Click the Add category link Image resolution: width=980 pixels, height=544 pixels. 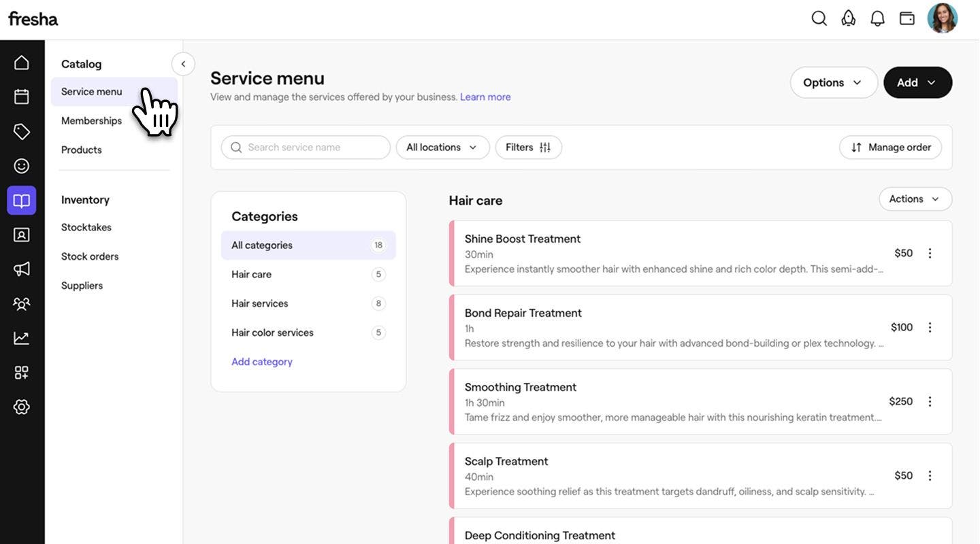(262, 362)
